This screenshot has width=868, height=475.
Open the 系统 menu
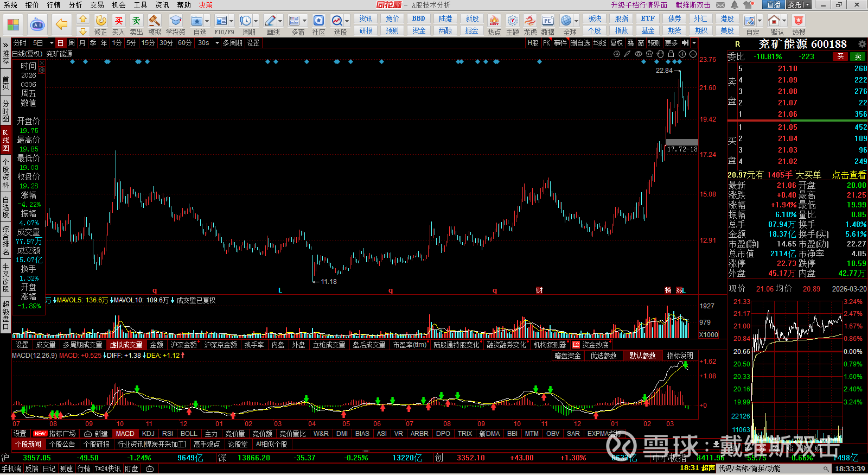[10, 5]
